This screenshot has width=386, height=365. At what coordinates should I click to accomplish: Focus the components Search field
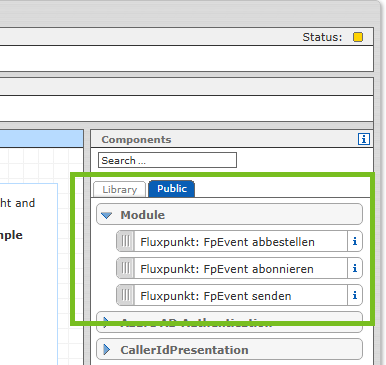coord(167,160)
